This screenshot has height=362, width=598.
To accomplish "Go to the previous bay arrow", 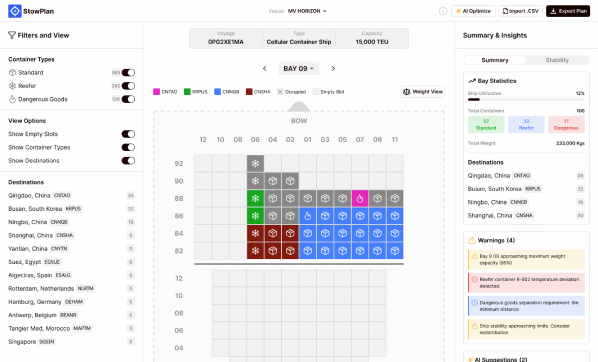I will tap(264, 68).
